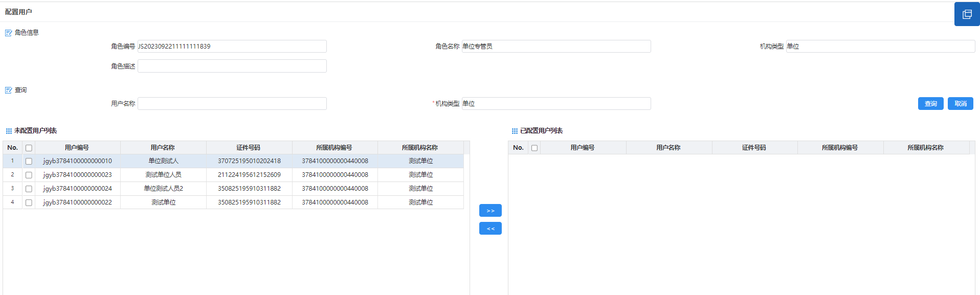The image size is (980, 295).
Task: Sort by 证件号码 column in configured list
Action: pos(754,148)
